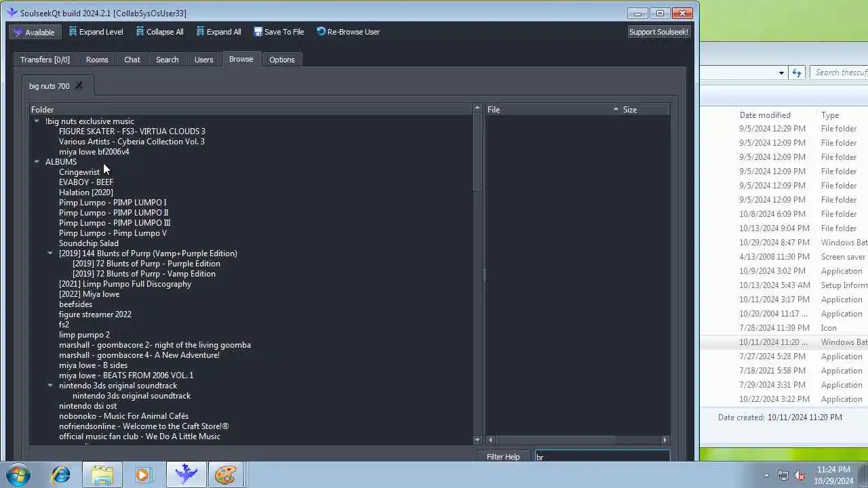The image size is (868, 488).
Task: Select figure streamer 2022 folder
Action: pyautogui.click(x=95, y=314)
